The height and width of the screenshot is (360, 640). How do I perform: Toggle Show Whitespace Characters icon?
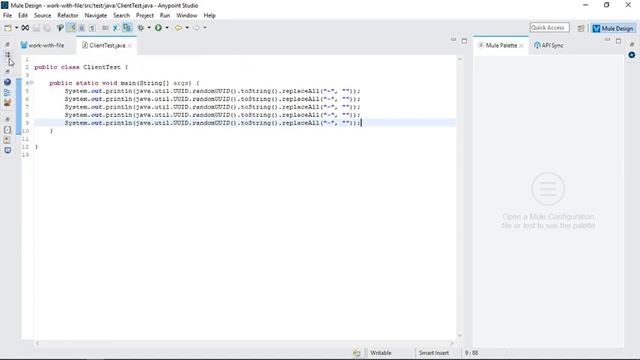92,28
